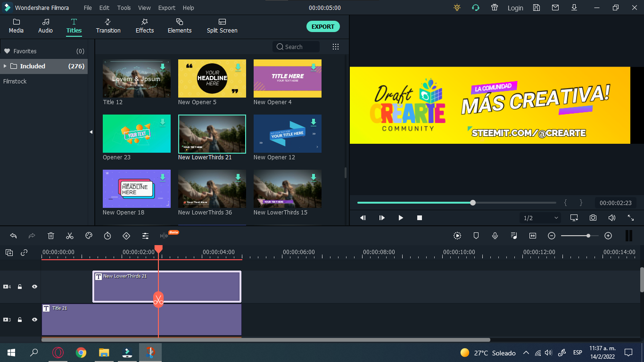The height and width of the screenshot is (362, 644).
Task: Click the Zoom to Fit Timeline icon
Action: point(533,236)
